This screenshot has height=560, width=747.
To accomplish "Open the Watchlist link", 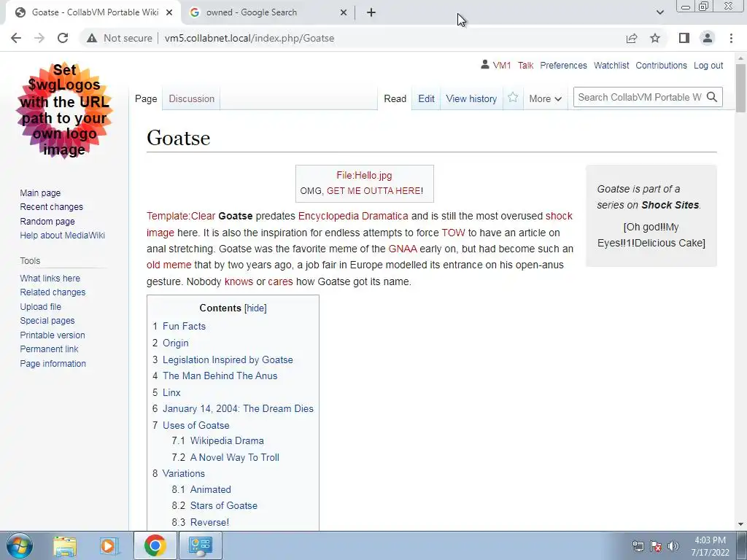I will [611, 65].
